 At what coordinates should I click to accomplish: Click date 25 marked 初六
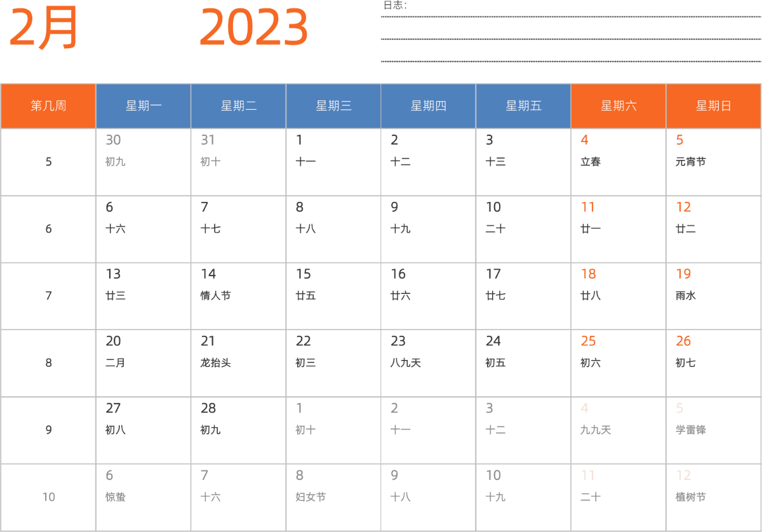click(x=618, y=363)
